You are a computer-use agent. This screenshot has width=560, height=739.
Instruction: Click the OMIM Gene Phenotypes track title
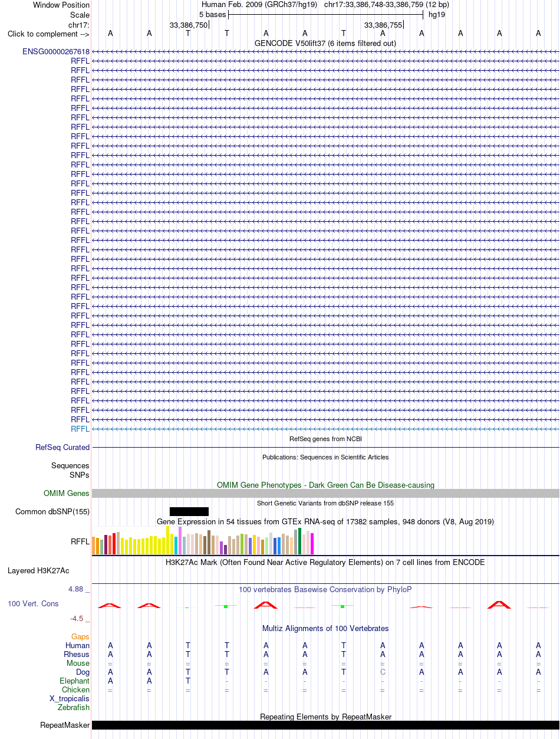tap(325, 485)
